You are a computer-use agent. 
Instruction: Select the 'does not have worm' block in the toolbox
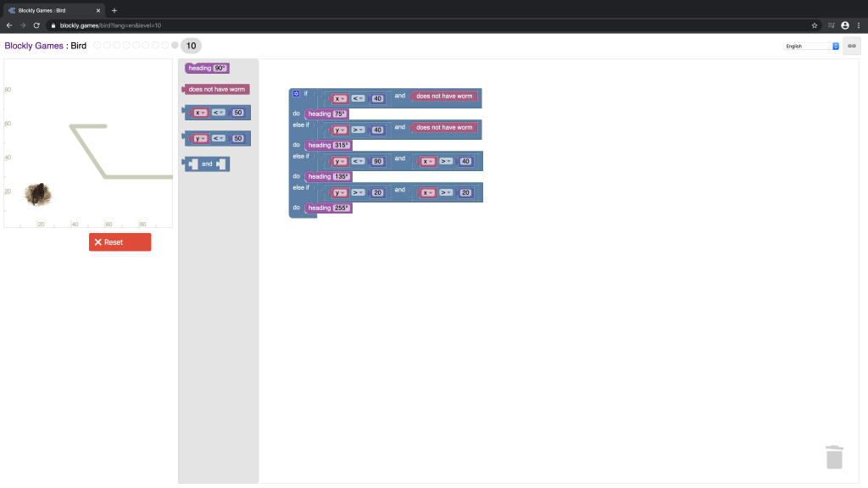click(217, 89)
